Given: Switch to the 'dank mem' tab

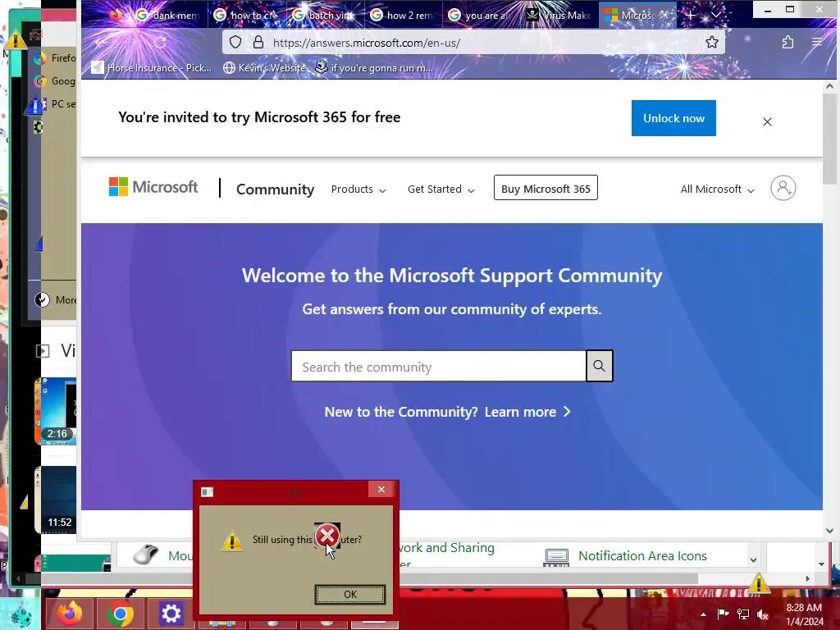Looking at the screenshot, I should click(x=167, y=15).
